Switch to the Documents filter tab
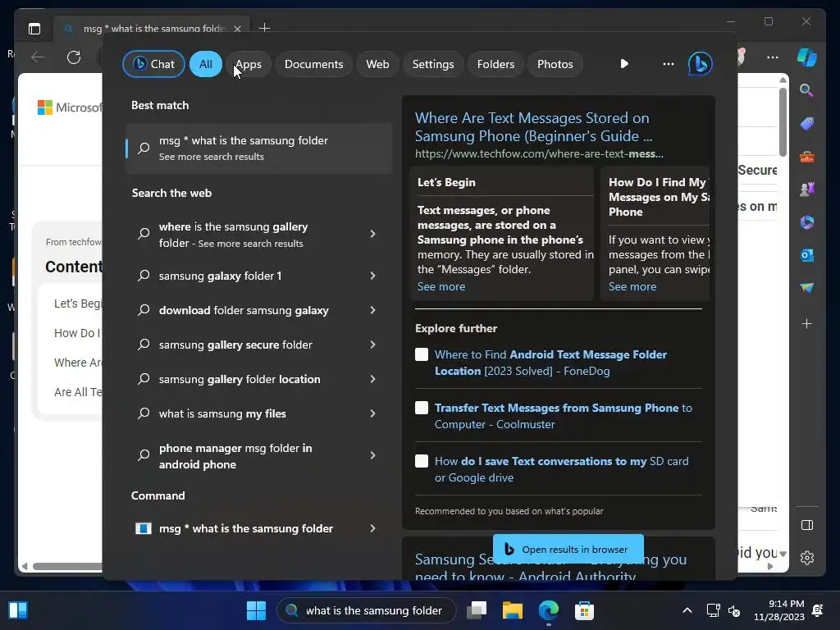This screenshot has width=840, height=630. [x=313, y=64]
